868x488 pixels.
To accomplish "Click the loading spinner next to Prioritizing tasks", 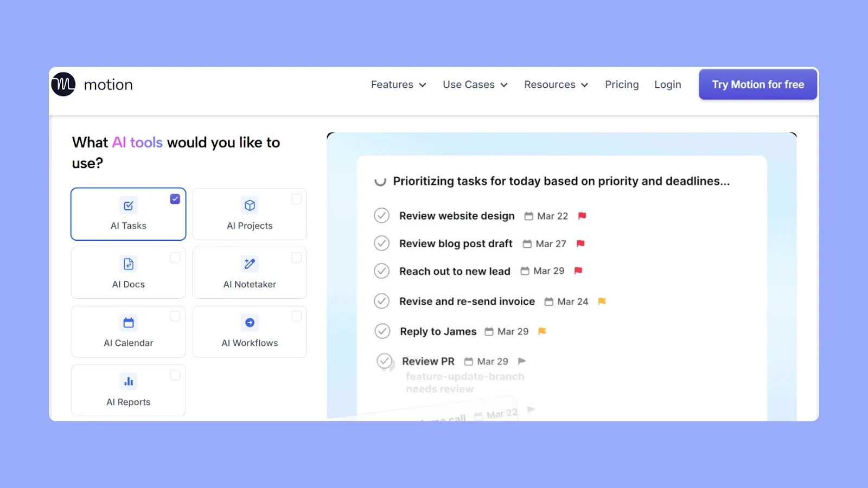I will click(380, 181).
